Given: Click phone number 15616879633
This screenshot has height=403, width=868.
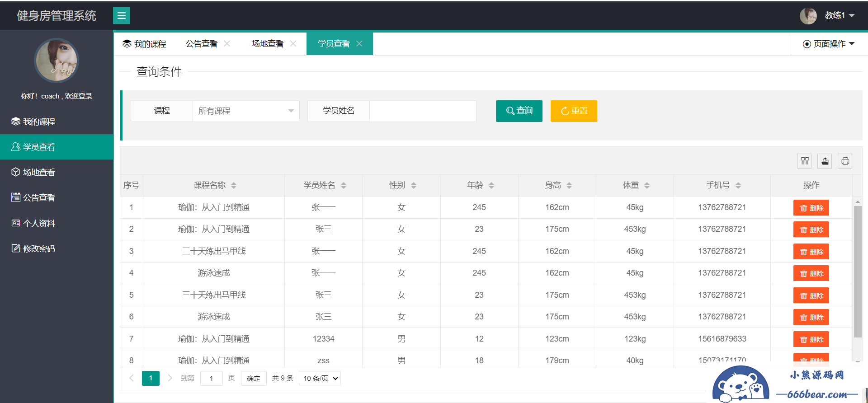Looking at the screenshot, I should click(722, 339).
